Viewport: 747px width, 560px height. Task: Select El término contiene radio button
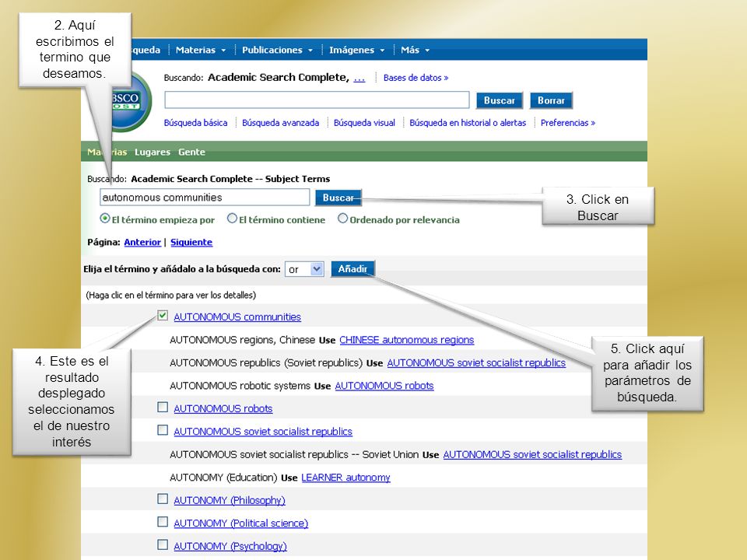click(232, 219)
